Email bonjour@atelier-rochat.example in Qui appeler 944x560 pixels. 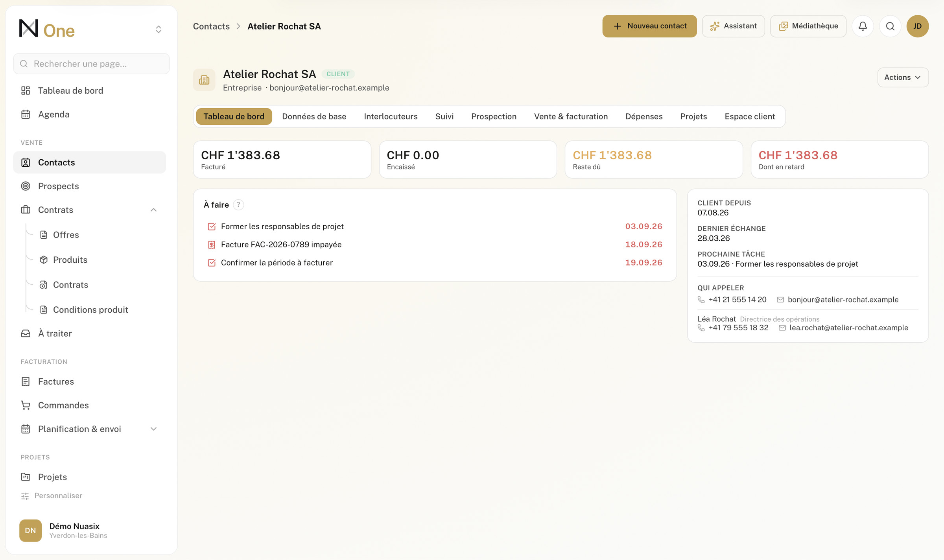coord(838,300)
